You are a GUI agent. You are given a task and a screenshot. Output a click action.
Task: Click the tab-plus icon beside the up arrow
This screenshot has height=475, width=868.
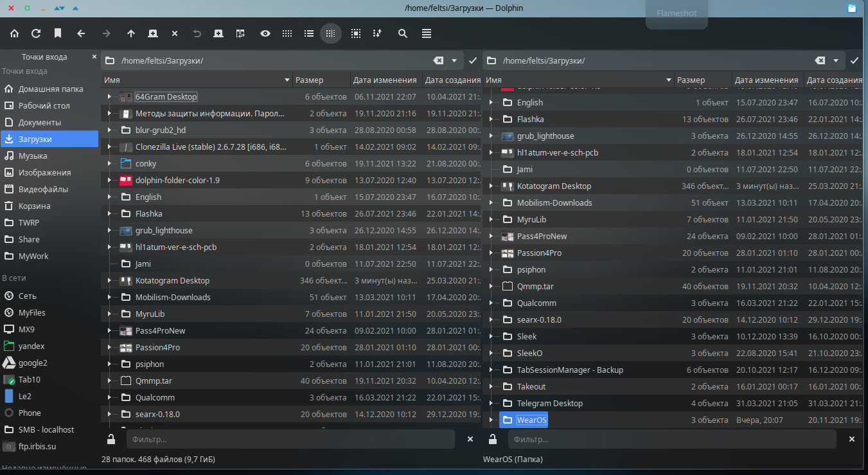point(153,33)
